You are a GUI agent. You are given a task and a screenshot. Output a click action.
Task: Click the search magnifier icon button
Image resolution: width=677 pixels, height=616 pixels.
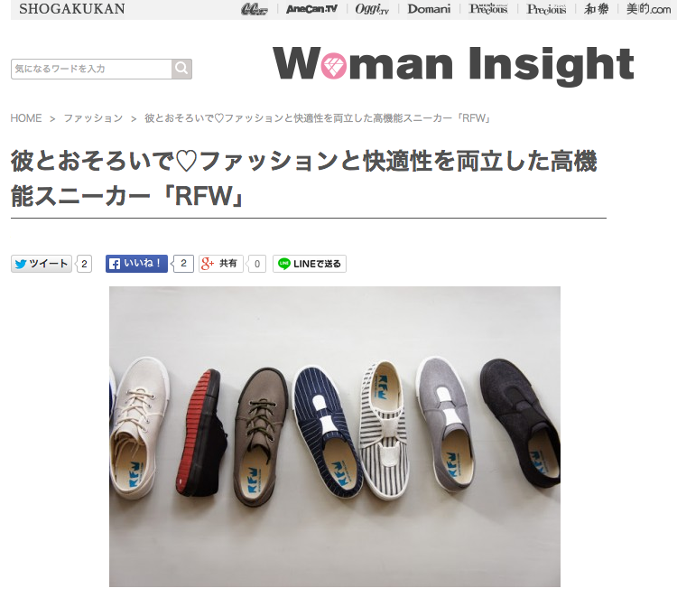click(x=181, y=69)
